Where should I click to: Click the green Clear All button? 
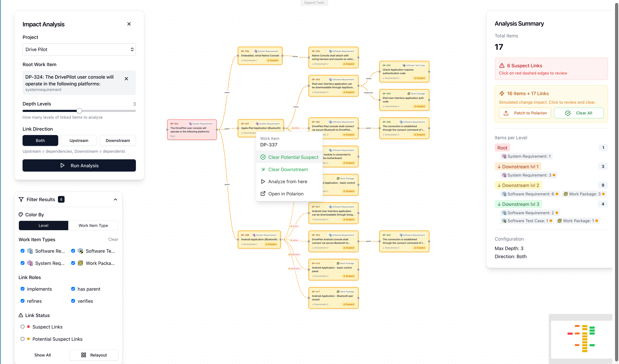coord(579,113)
